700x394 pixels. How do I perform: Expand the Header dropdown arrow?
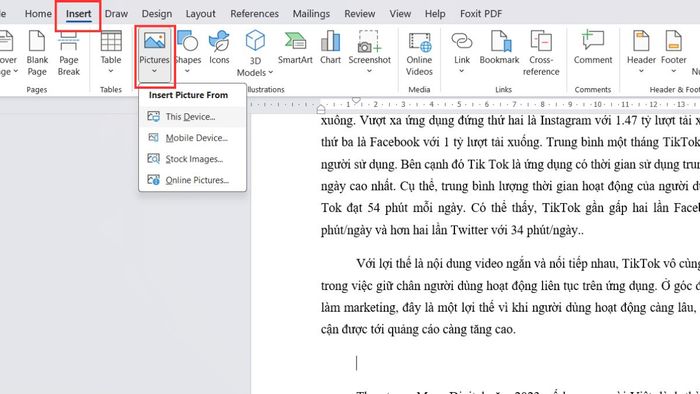point(641,71)
